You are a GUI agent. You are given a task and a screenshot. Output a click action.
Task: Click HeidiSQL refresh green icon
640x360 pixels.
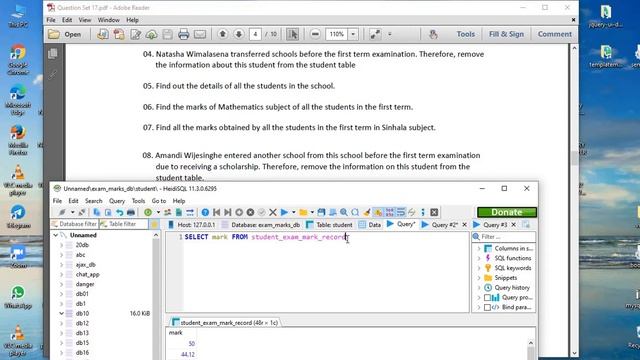148,212
